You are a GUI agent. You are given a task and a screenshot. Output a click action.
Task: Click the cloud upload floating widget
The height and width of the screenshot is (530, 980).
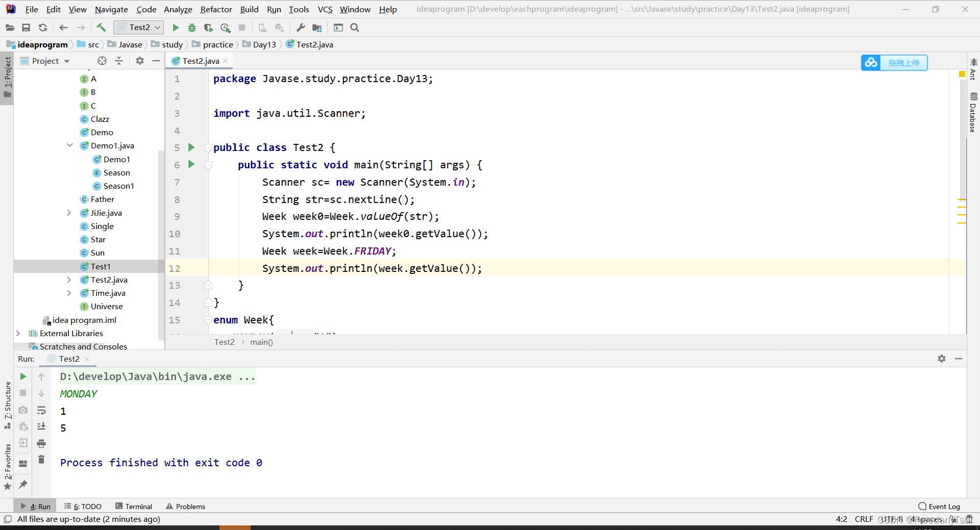click(894, 63)
